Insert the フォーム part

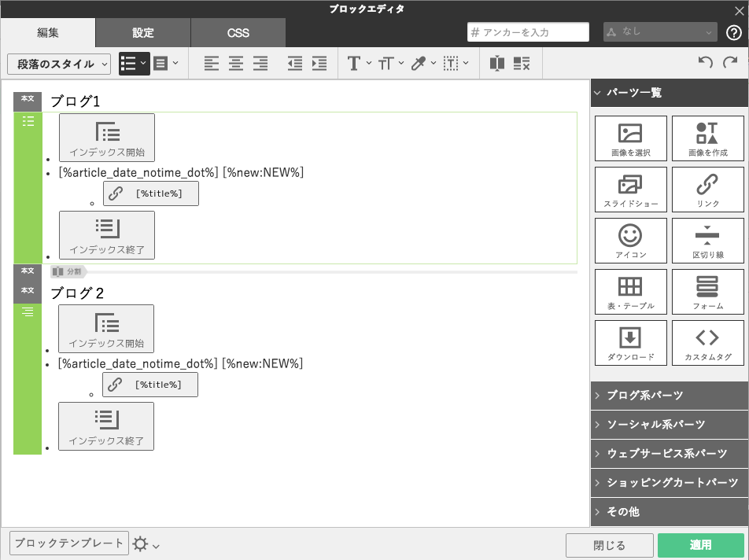708,292
